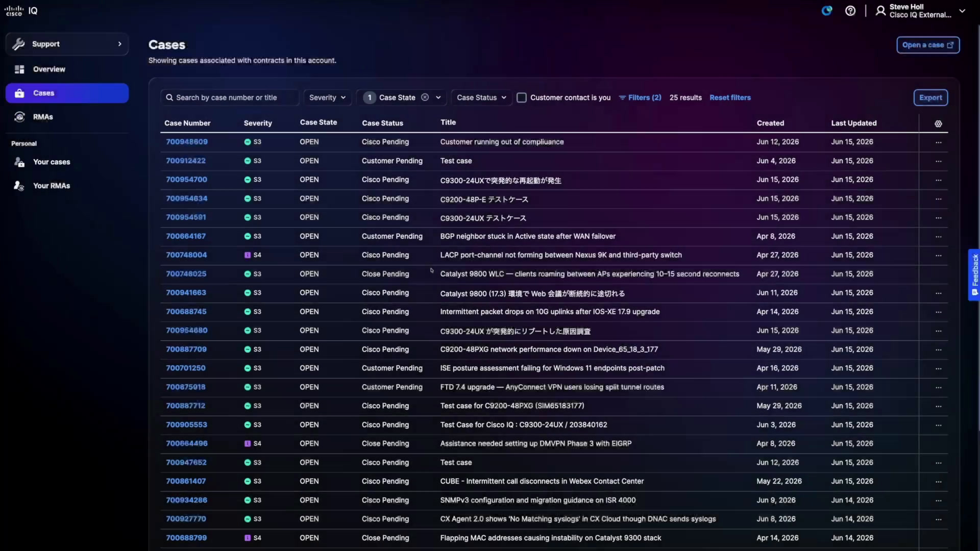
Task: Open the Cisco AI assistant icon
Action: (x=827, y=11)
